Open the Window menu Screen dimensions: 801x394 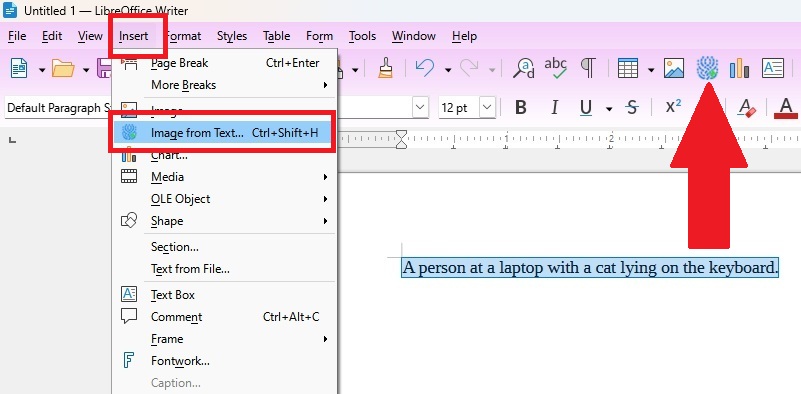coord(414,36)
